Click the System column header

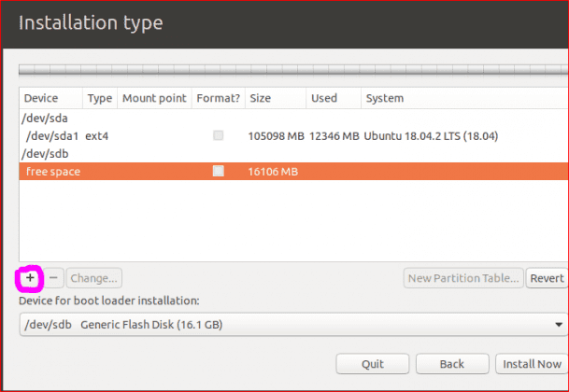tap(462, 98)
